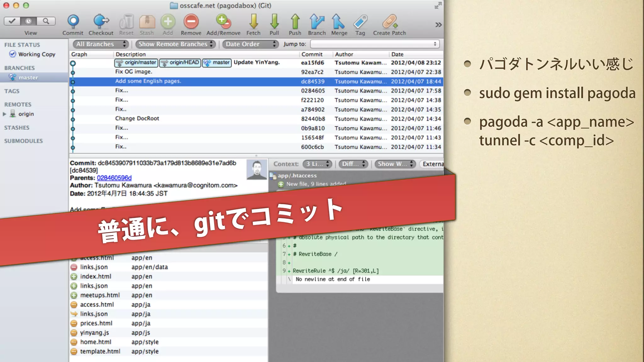The width and height of the screenshot is (644, 362).
Task: Select the origin remote in sidebar
Action: pos(22,114)
